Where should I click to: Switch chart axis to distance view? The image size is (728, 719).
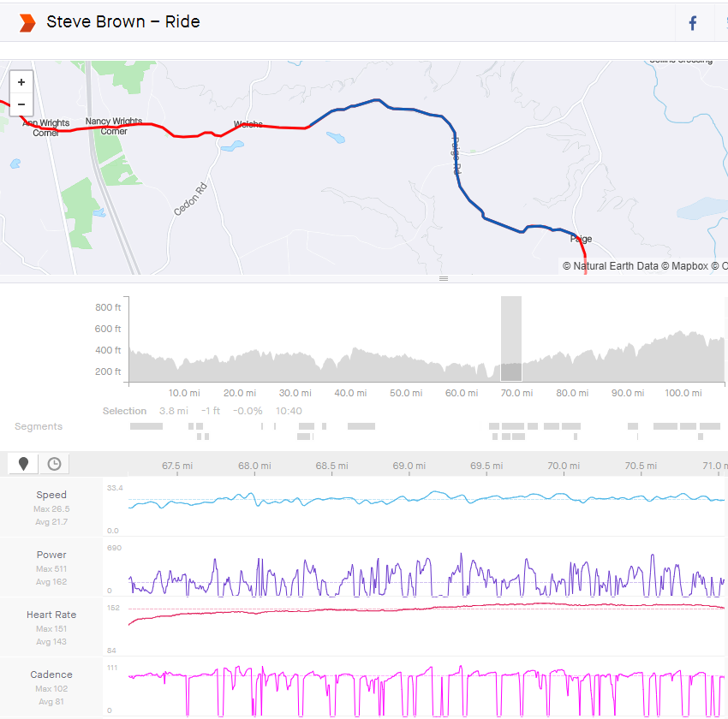click(23, 464)
